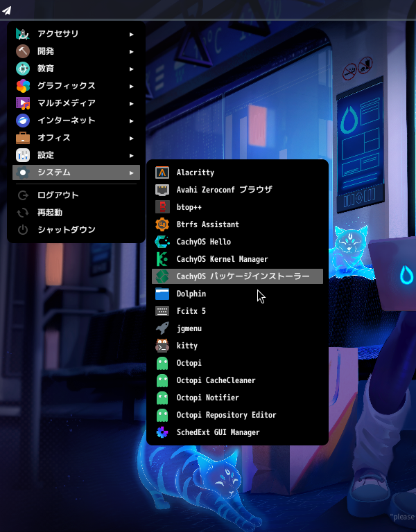416x532 pixels.
Task: Launch Avahi Zeroconf ブラウザ entry
Action: point(237,190)
